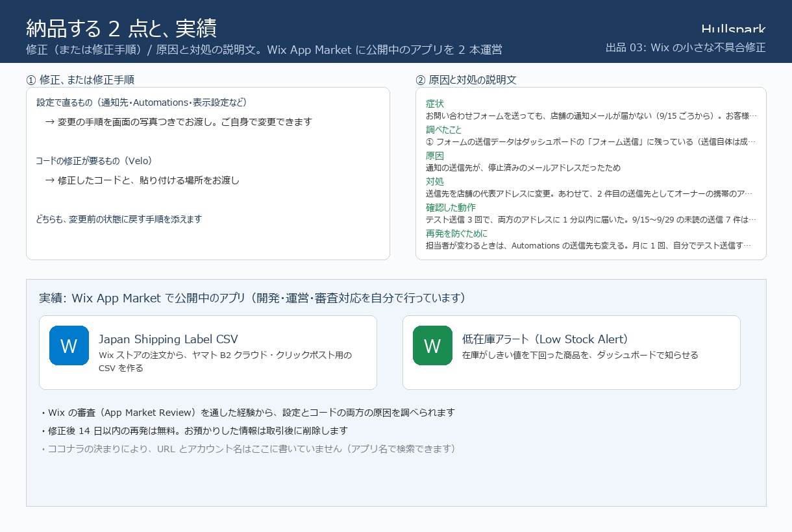Screen dimensions: 792x532
Task: Click the Hullspark brand name in header
Action: [x=734, y=29]
